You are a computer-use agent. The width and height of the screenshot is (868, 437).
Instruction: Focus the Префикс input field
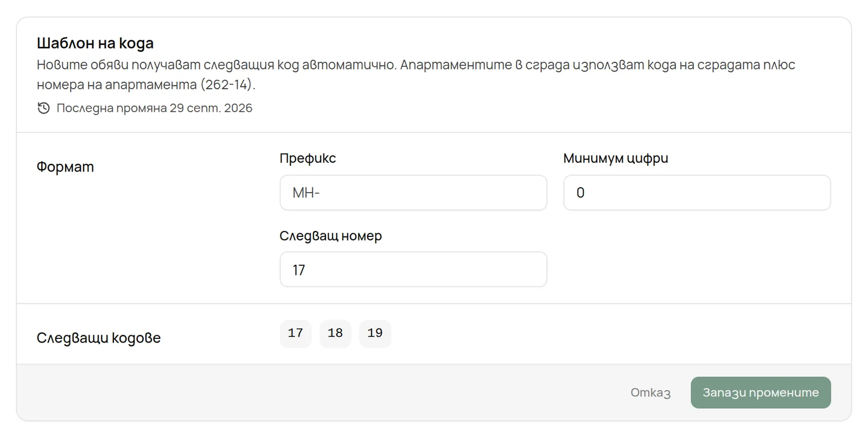click(x=413, y=192)
